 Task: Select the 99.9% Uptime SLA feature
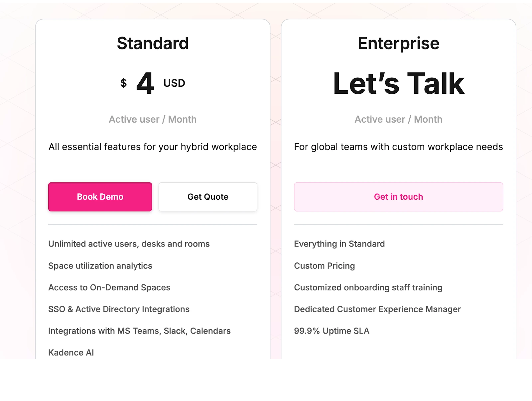pyautogui.click(x=331, y=331)
